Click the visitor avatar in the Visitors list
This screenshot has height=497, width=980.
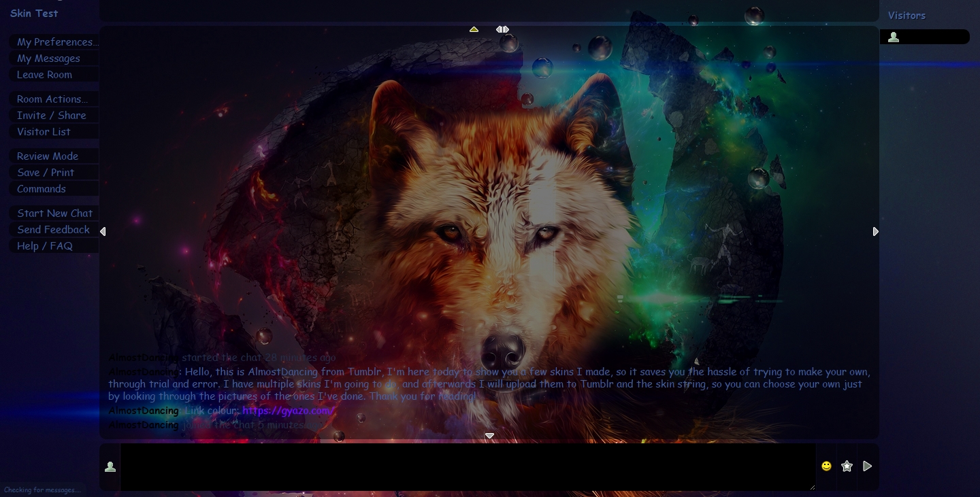[894, 37]
